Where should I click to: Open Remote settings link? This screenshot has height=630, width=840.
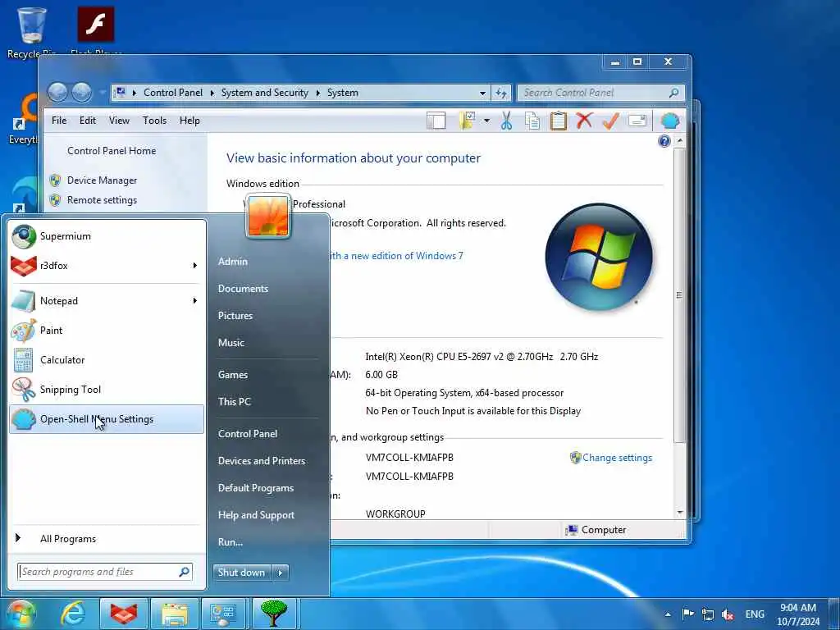[102, 200]
